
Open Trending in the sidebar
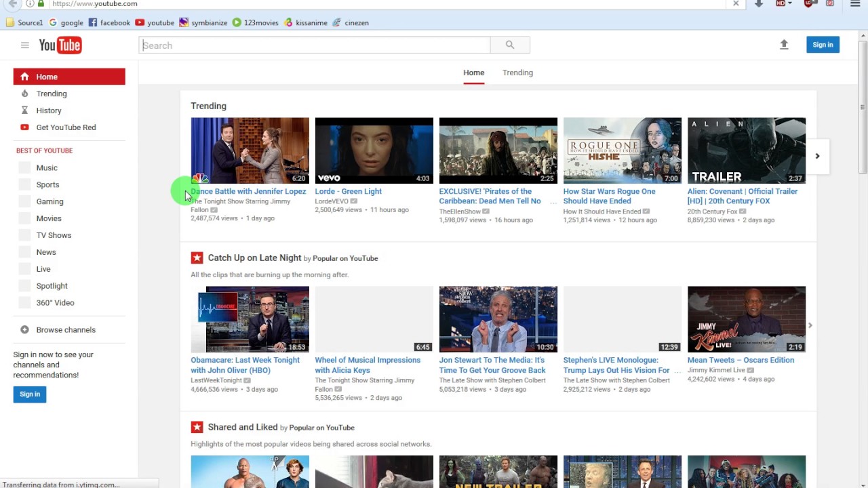click(52, 94)
